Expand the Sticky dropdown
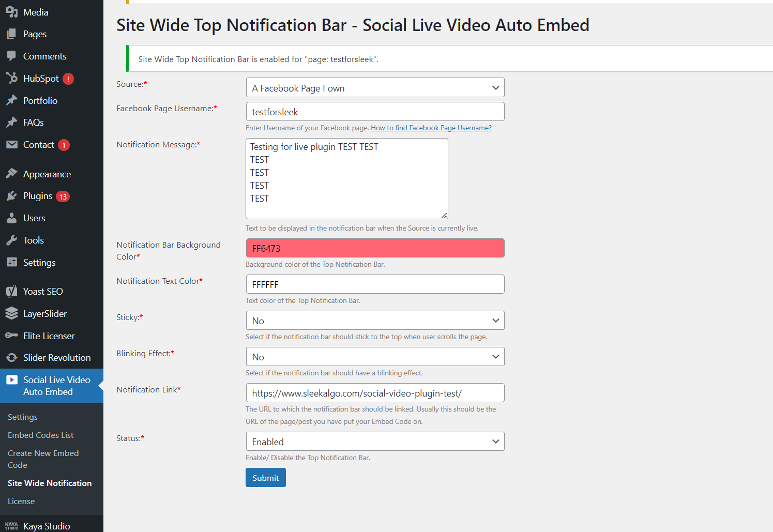773x532 pixels. click(x=375, y=321)
